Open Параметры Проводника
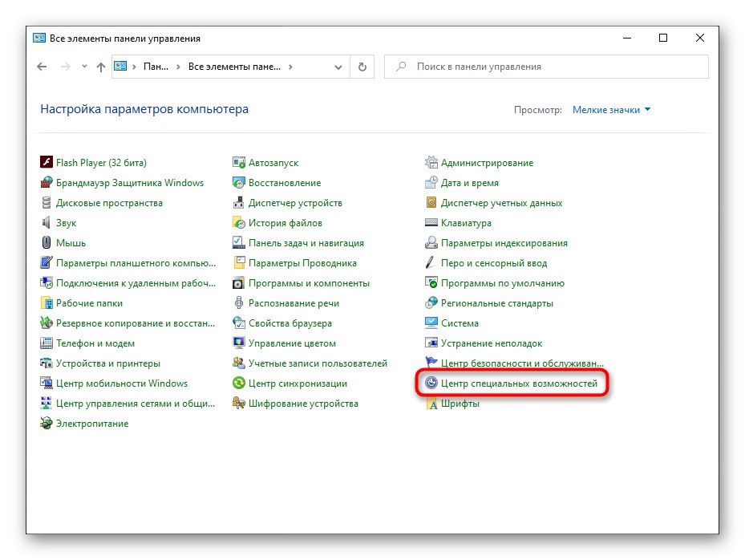Viewport: 745px width, 560px height. coord(302,263)
